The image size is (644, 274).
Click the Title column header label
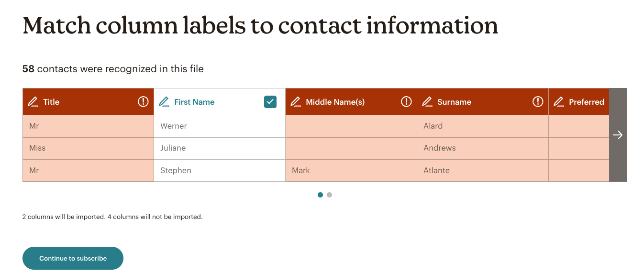coord(51,102)
